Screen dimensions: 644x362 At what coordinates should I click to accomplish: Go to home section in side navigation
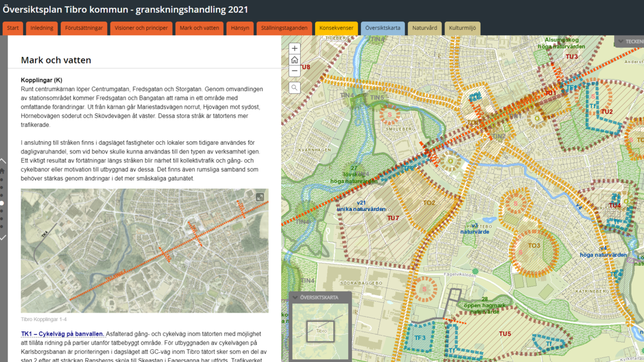tap(2, 171)
